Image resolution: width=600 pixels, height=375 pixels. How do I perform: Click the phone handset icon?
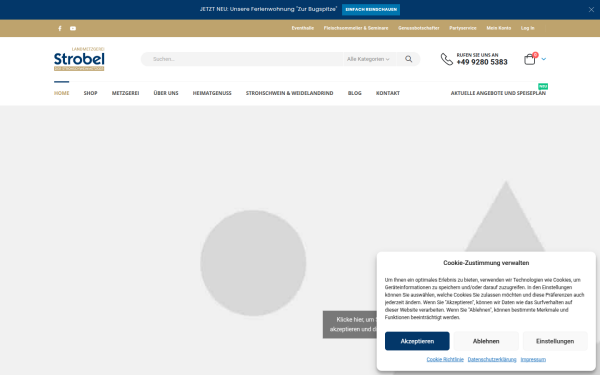(x=447, y=59)
